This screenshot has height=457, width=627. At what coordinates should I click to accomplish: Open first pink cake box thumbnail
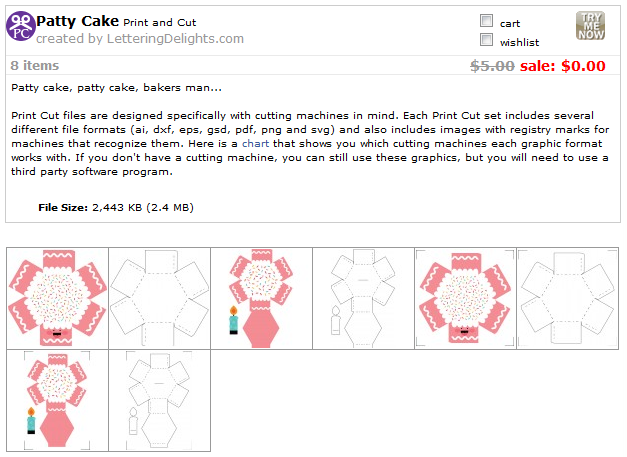click(56, 298)
